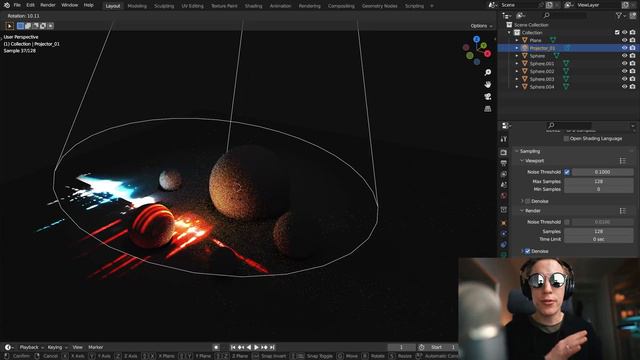Select the Tool properties tab icon

(504, 139)
